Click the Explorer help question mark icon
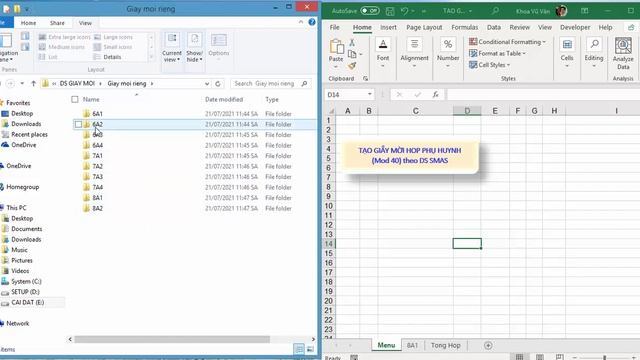Viewport: 640px width, 360px height. [312, 22]
